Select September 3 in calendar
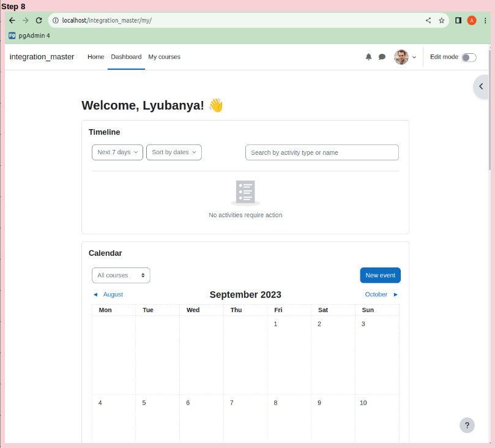The height and width of the screenshot is (448, 495). tap(363, 324)
